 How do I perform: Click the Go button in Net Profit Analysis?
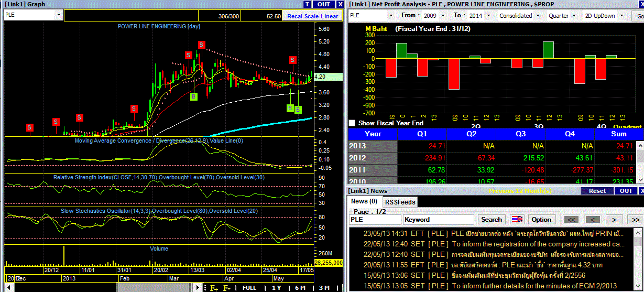[x=638, y=16]
